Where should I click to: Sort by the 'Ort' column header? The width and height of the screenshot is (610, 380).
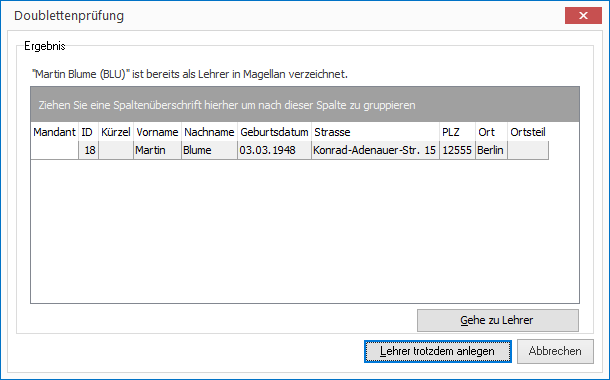point(491,132)
